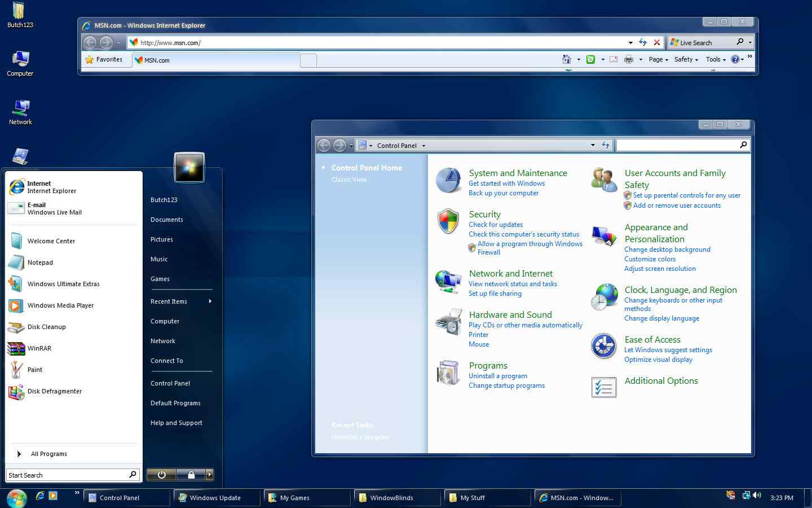Click the Network and Internet icon
The image size is (812, 508).
tap(449, 281)
